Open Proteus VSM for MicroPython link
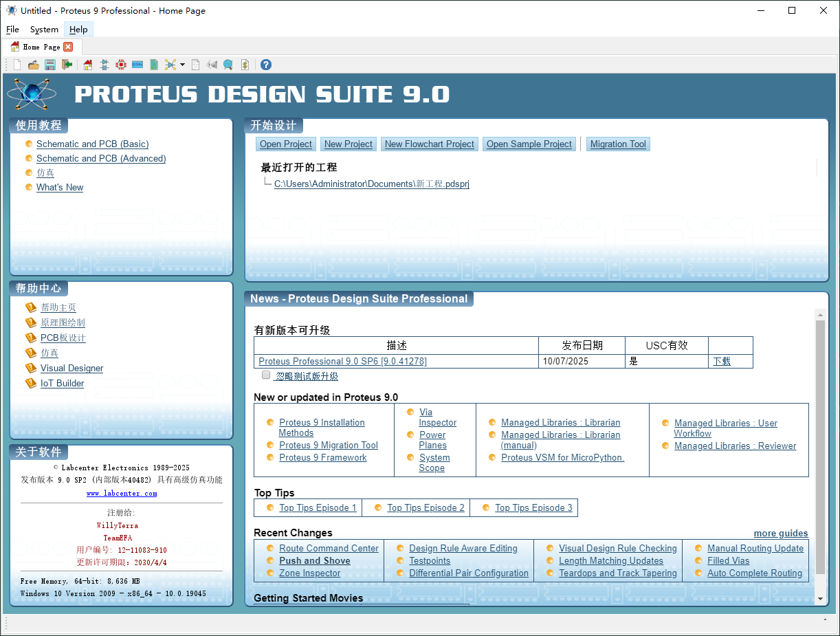The height and width of the screenshot is (636, 840). (x=562, y=457)
